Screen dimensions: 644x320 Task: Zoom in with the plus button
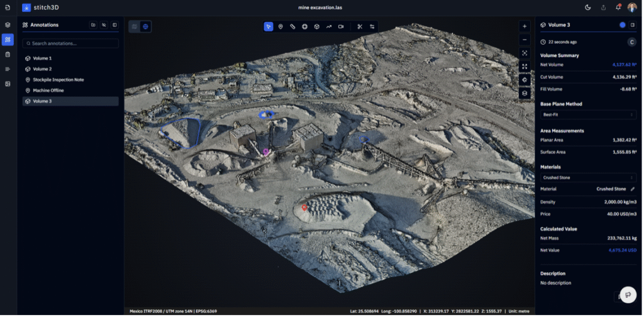(x=525, y=26)
